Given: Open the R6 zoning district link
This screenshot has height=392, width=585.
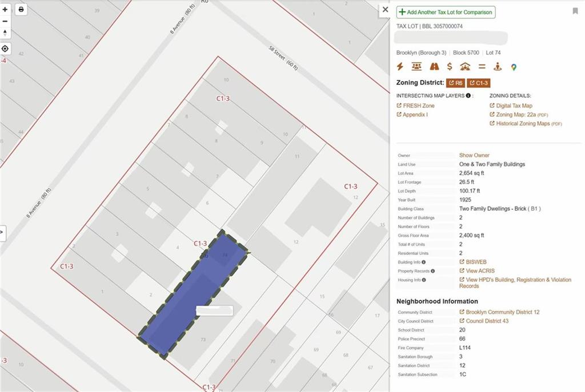Looking at the screenshot, I should pos(455,83).
